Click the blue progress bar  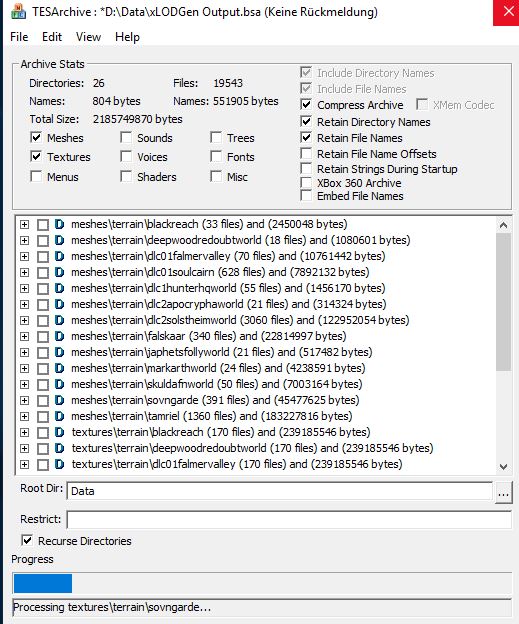point(43,583)
